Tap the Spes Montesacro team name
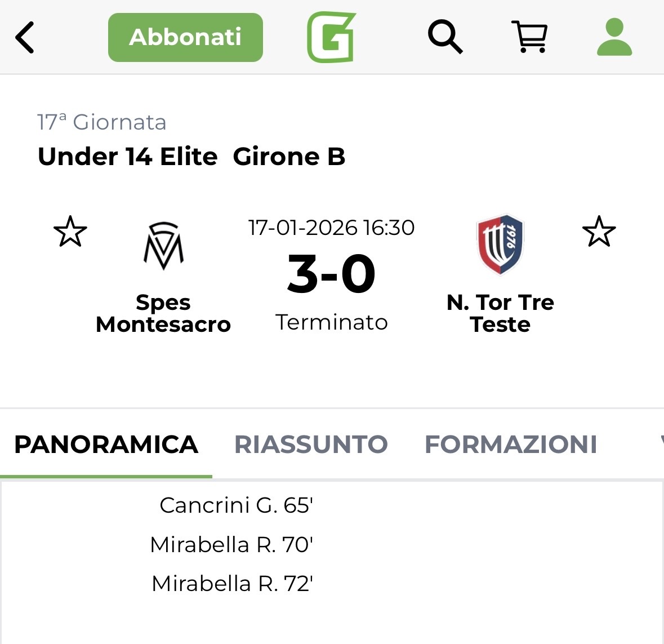Image resolution: width=664 pixels, height=644 pixels. [163, 313]
